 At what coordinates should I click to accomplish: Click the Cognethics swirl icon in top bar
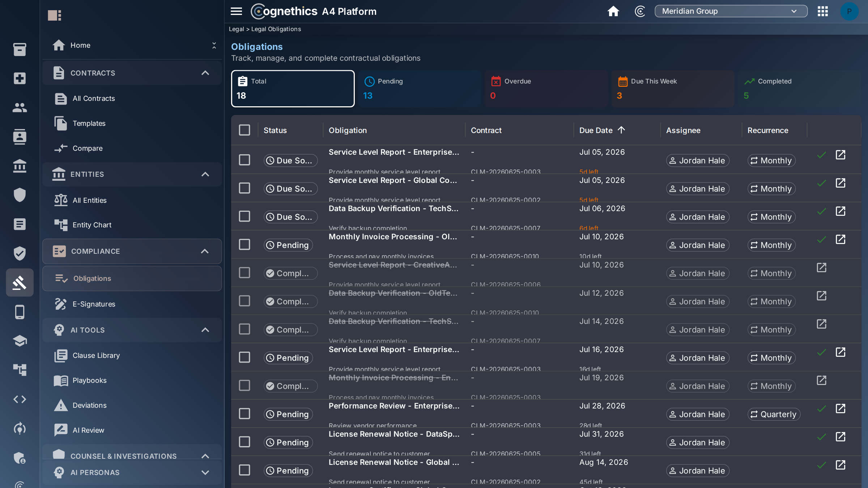point(640,11)
